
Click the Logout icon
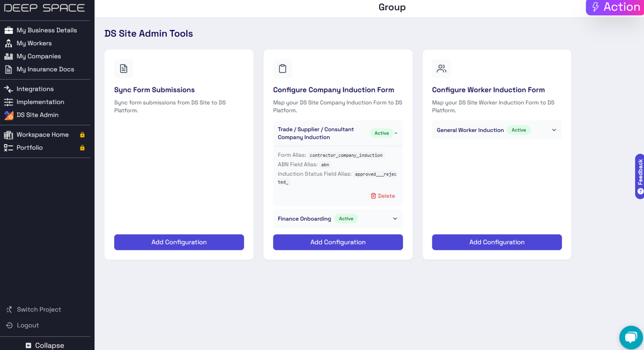(x=9, y=325)
